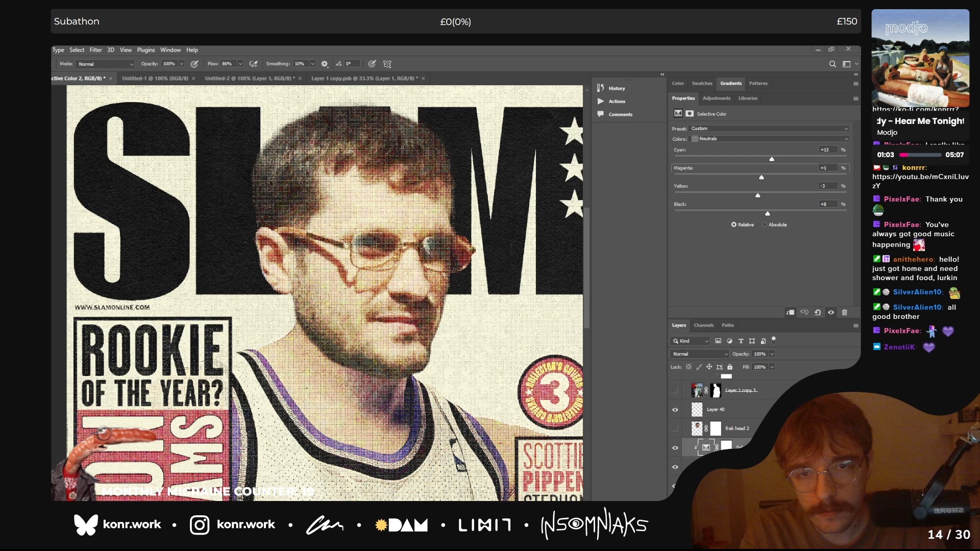Filter layers by adjustment layers
The width and height of the screenshot is (980, 551).
pos(729,341)
